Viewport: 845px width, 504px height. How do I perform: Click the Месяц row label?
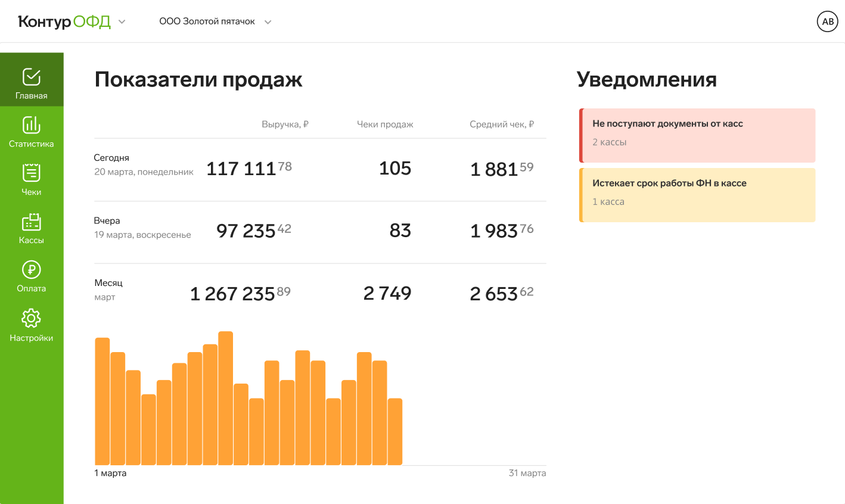[x=108, y=283]
